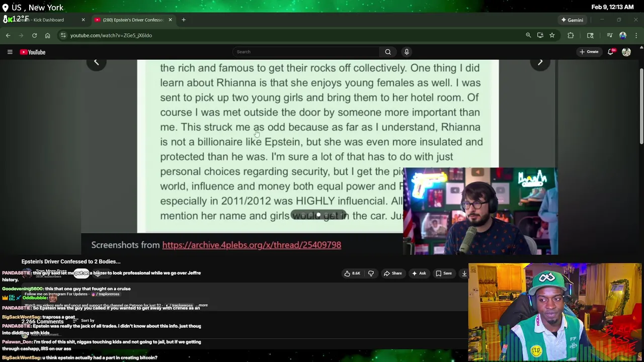Open the archive.4plebs.org thread link

(x=252, y=245)
